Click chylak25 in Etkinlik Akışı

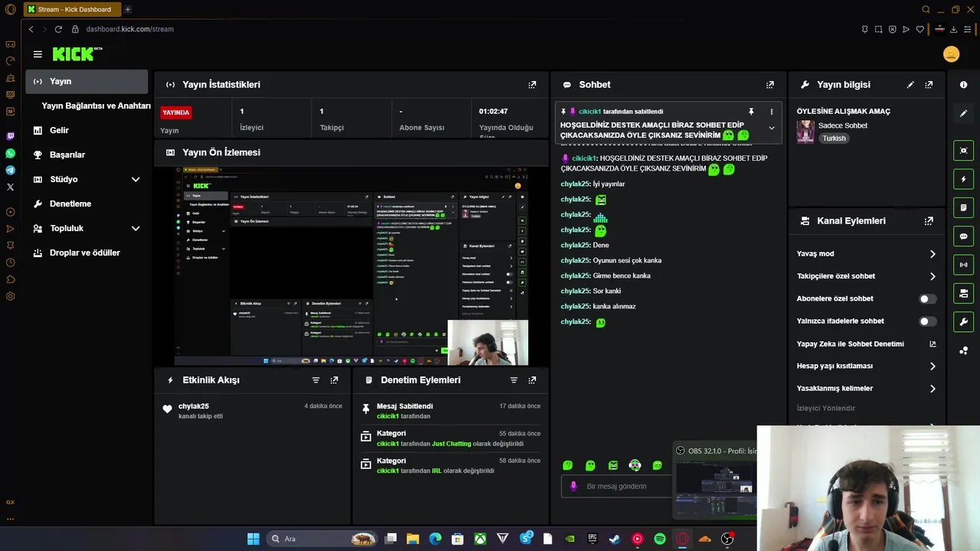194,406
